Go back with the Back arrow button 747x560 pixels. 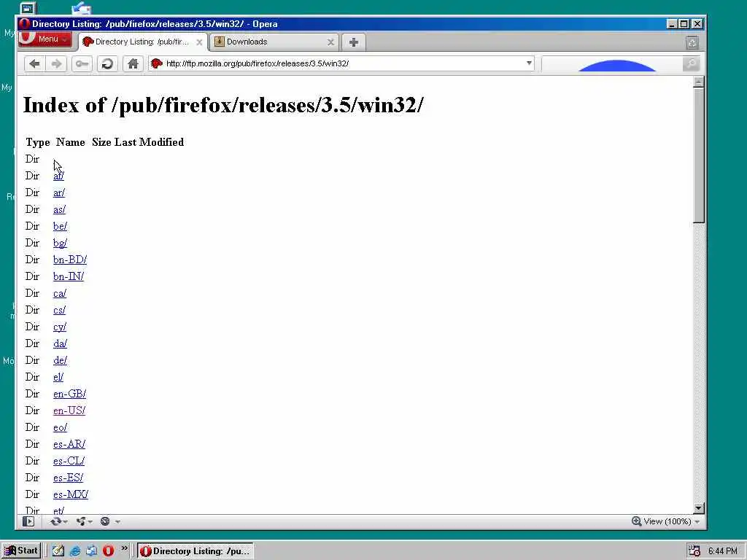pyautogui.click(x=34, y=63)
